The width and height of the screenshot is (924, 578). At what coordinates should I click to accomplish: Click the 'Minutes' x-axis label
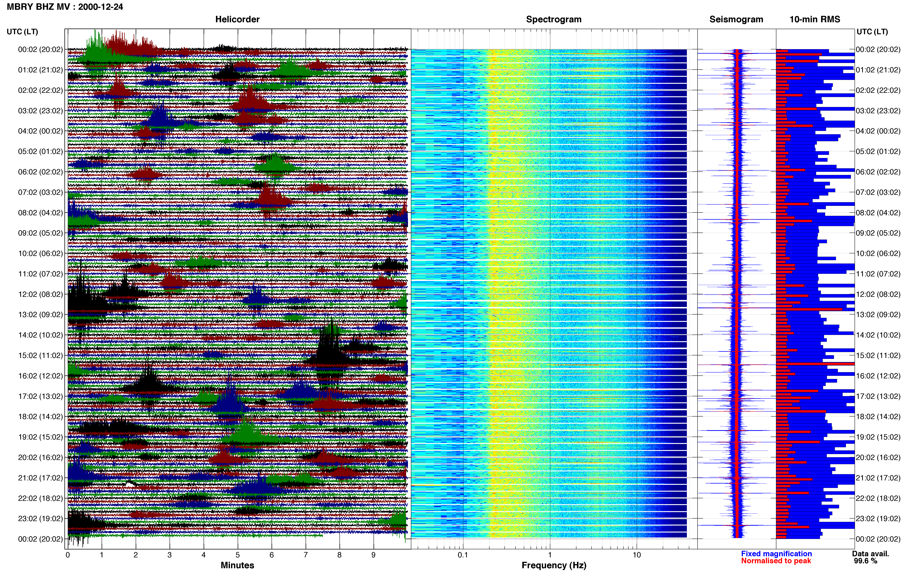237,565
